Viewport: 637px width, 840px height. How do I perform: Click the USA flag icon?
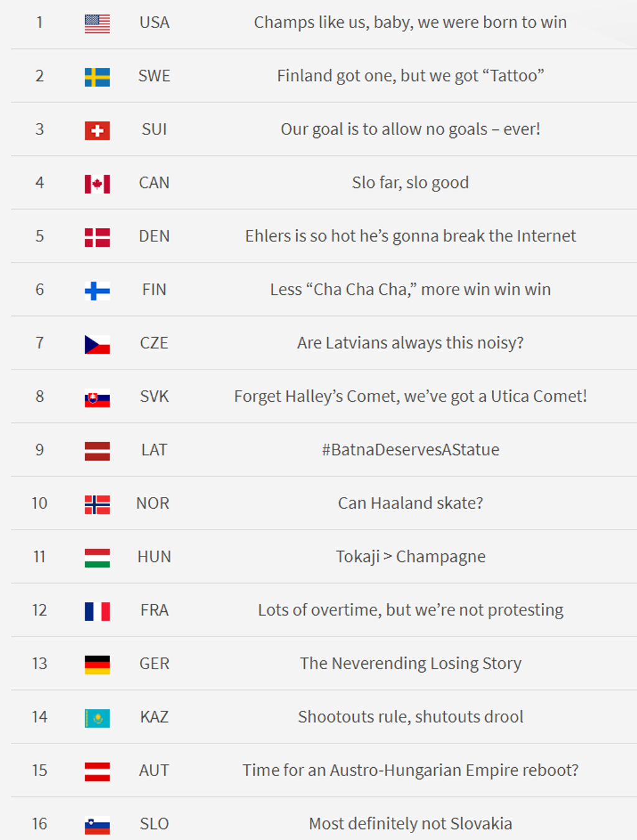coord(97,24)
